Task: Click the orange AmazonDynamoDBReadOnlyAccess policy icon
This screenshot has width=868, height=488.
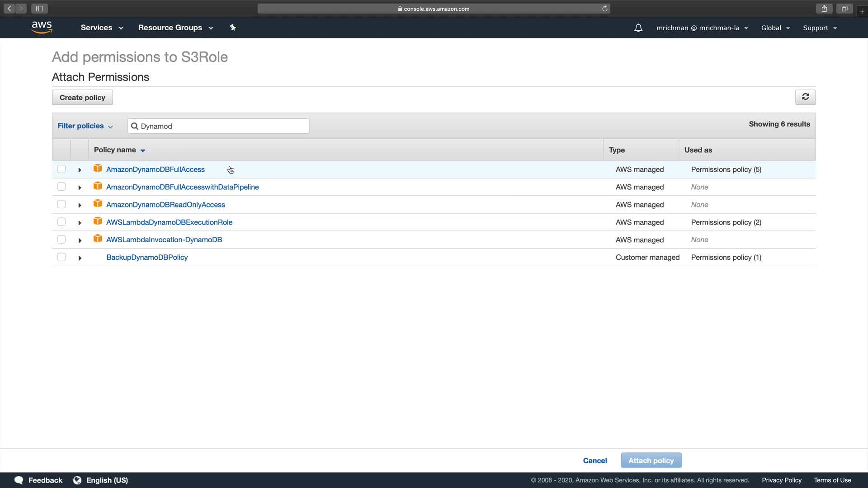Action: (x=98, y=204)
